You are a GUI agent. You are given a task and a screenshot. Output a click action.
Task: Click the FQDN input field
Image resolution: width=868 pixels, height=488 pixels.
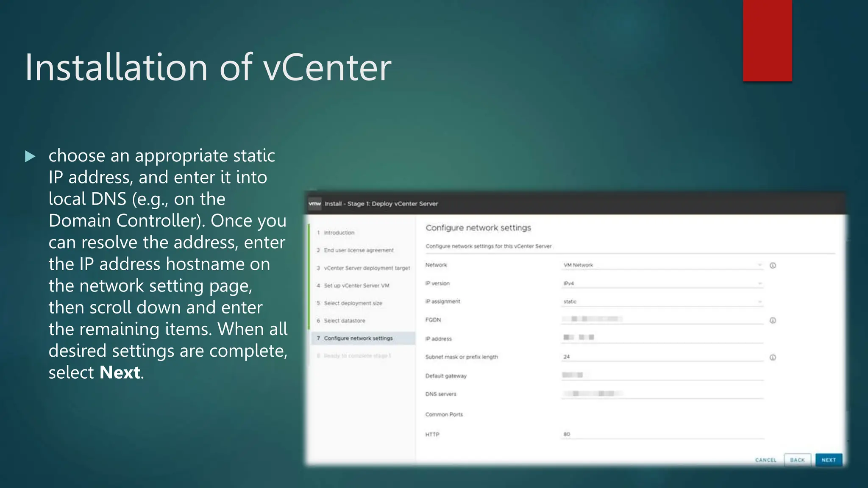[662, 319]
